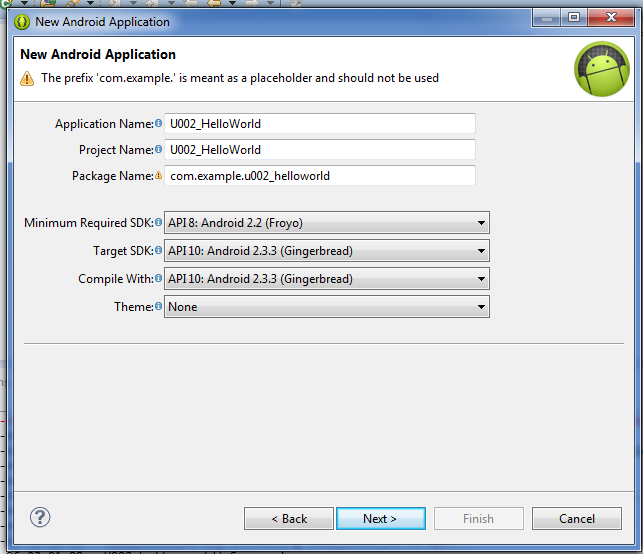643x554 pixels.
Task: Cancel the New Android Application wizard
Action: click(577, 519)
